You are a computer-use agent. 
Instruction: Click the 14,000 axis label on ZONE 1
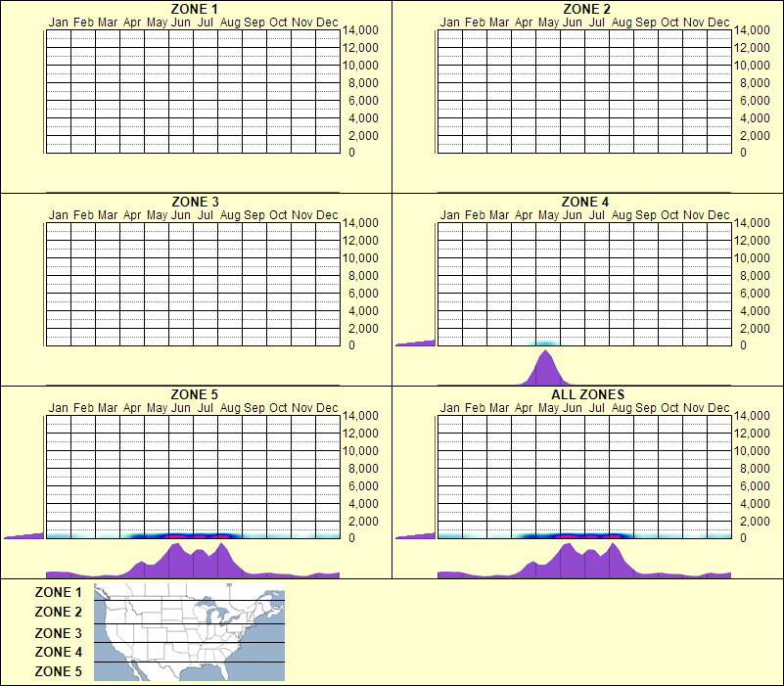361,30
